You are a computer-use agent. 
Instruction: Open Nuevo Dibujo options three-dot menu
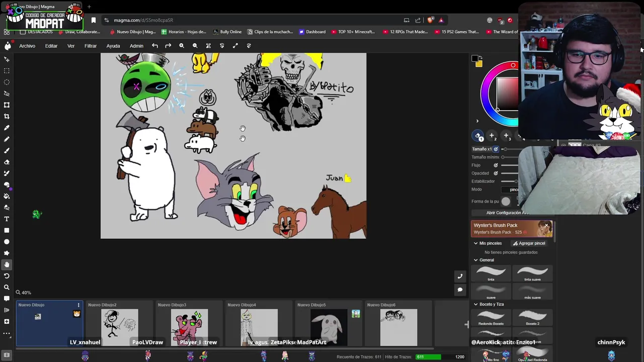click(x=78, y=305)
